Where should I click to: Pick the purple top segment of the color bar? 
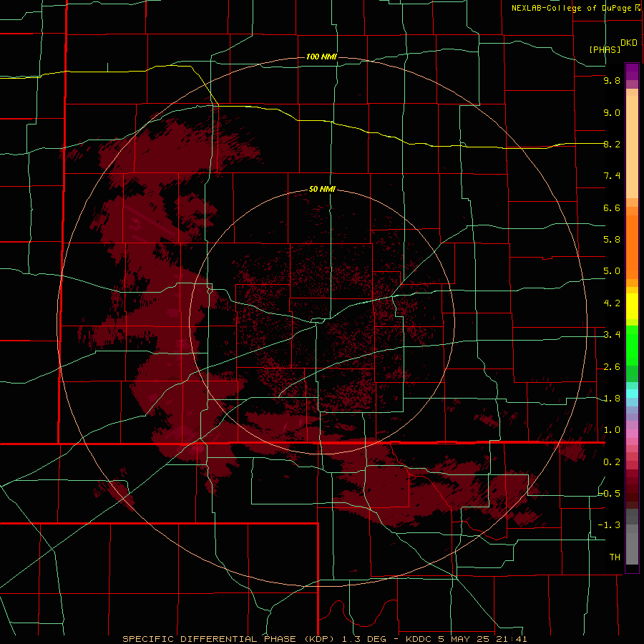632,72
